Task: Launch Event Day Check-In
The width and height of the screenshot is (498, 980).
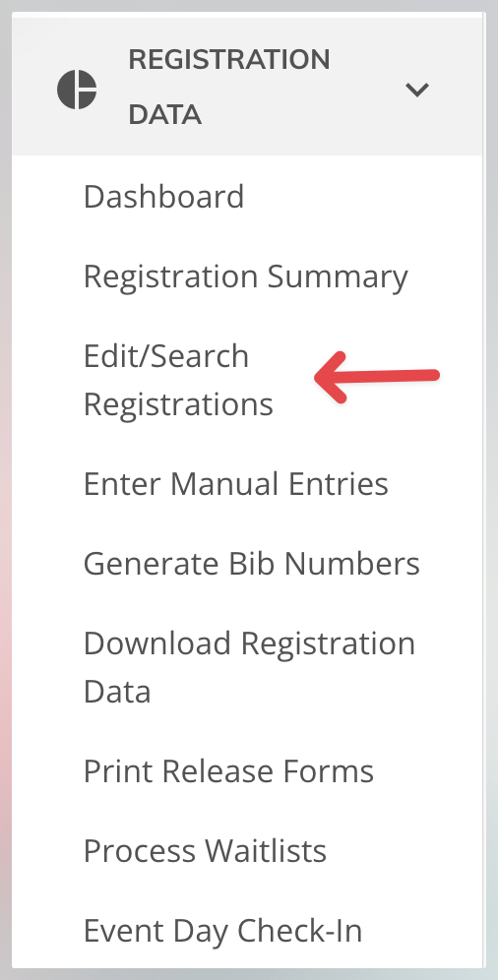Action: pos(223,931)
